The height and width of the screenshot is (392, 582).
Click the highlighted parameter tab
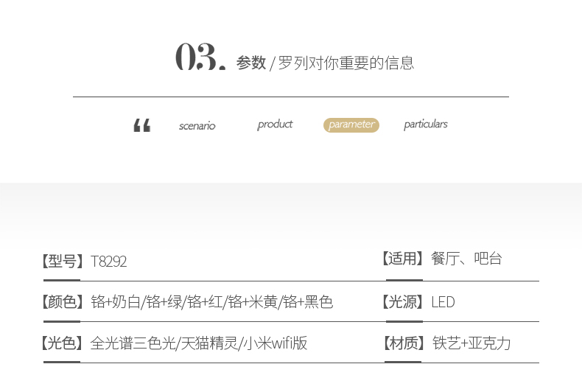click(351, 125)
